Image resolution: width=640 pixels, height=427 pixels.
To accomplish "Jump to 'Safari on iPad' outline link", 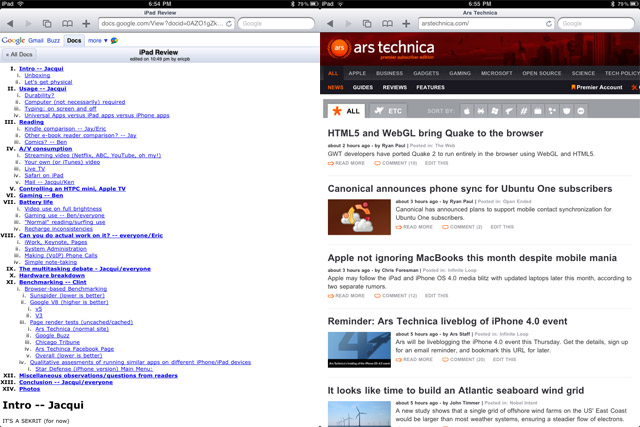I will tap(44, 176).
